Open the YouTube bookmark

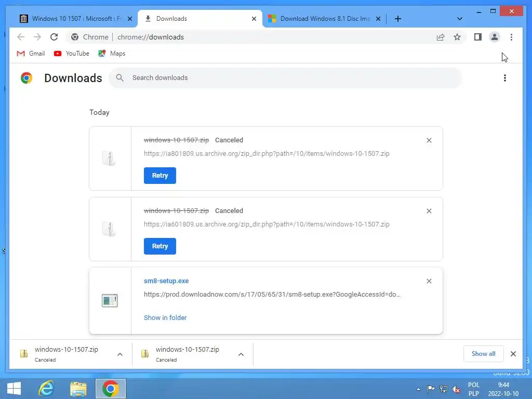pos(72,54)
